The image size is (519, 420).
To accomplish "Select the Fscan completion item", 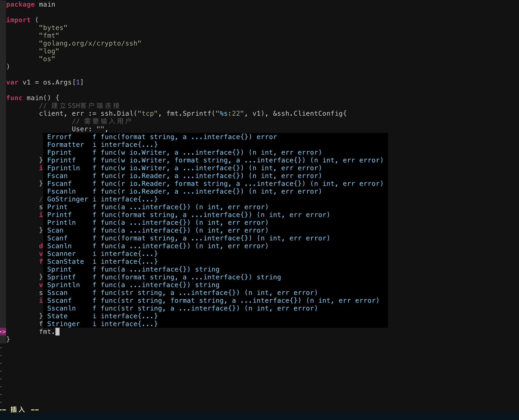I will 216,176.
